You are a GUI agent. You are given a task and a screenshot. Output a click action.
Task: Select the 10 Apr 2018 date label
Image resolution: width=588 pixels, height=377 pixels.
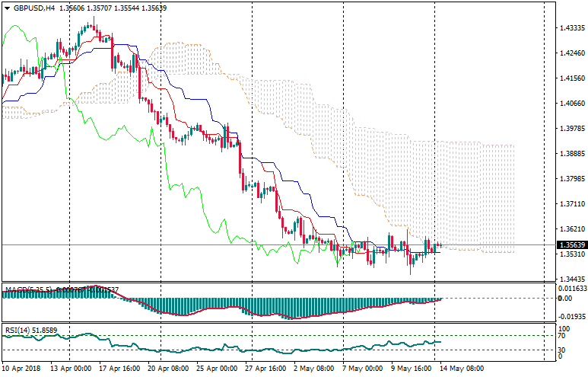pyautogui.click(x=22, y=368)
